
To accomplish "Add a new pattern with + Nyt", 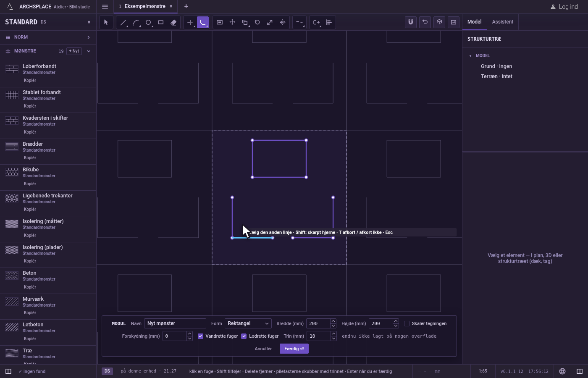I will pyautogui.click(x=74, y=51).
